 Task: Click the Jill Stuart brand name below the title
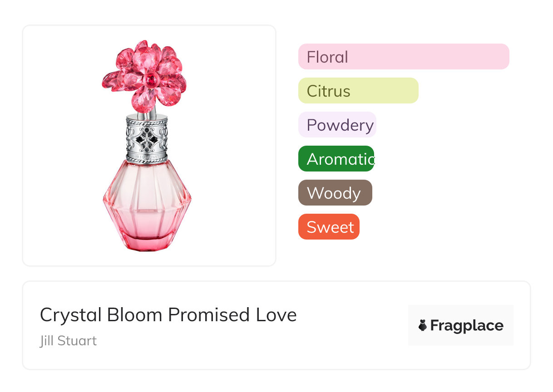pos(68,341)
